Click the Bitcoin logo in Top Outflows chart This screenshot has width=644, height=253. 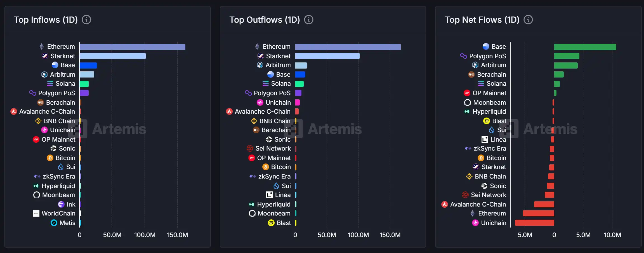(266, 167)
